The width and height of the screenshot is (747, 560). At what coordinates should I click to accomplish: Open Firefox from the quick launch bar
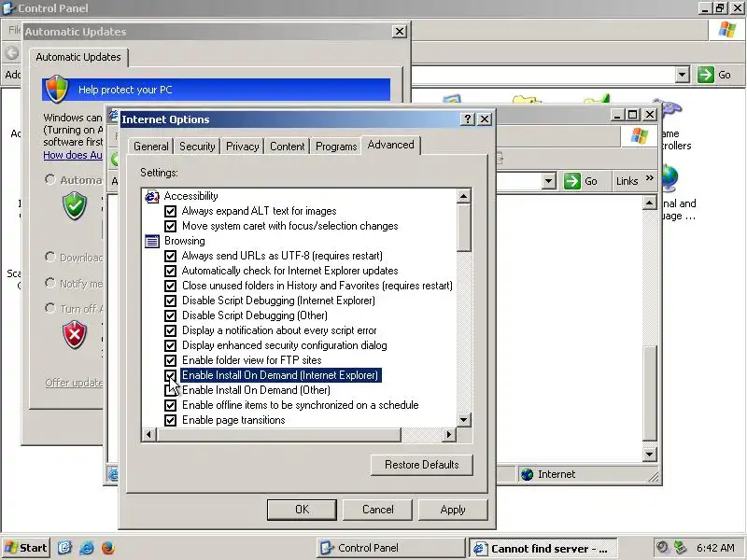pyautogui.click(x=107, y=548)
